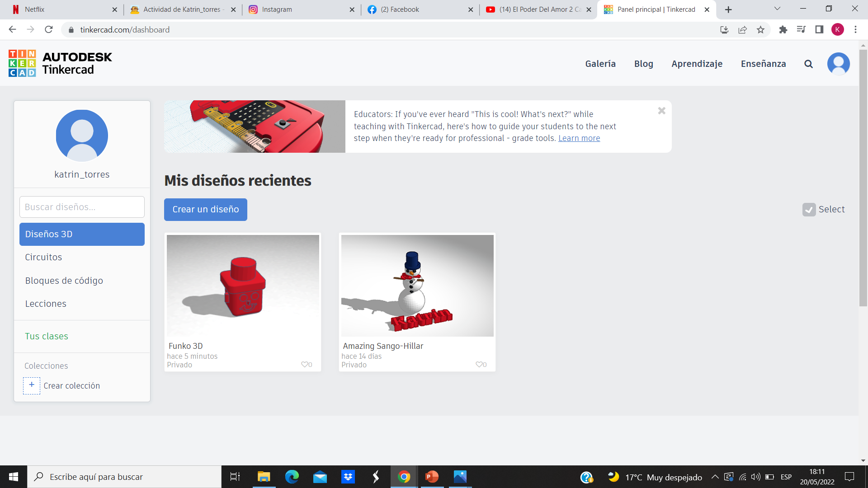
Task: Show hidden system tray icons
Action: [715, 477]
